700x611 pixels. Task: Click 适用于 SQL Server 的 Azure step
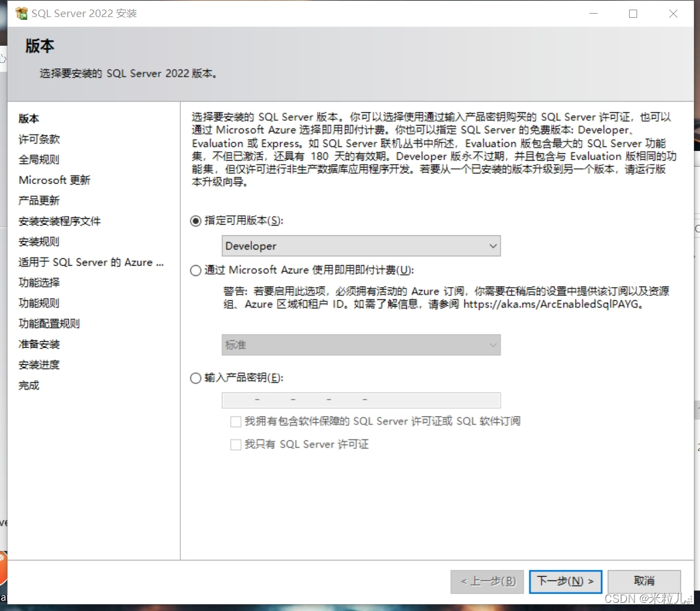[91, 262]
